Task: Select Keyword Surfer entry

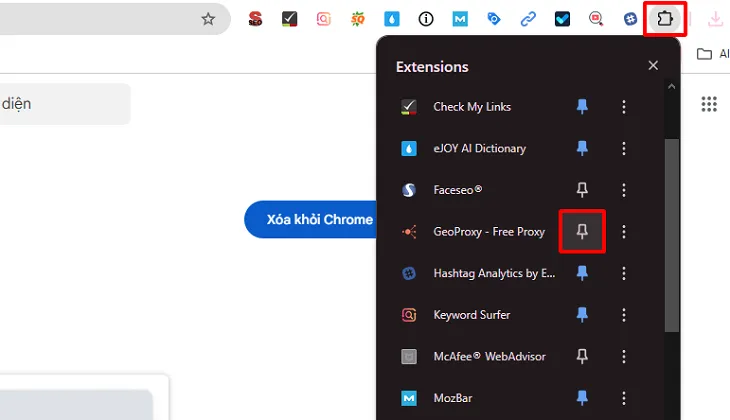Action: click(x=472, y=315)
